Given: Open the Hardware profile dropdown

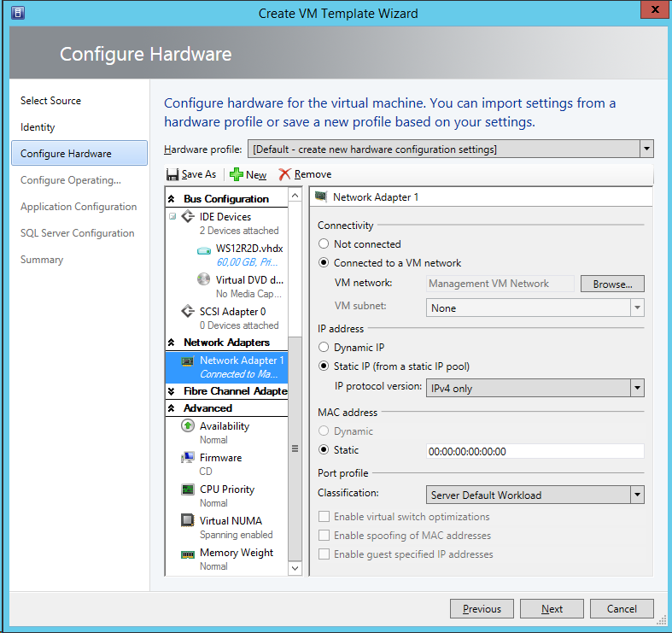Looking at the screenshot, I should (x=646, y=149).
